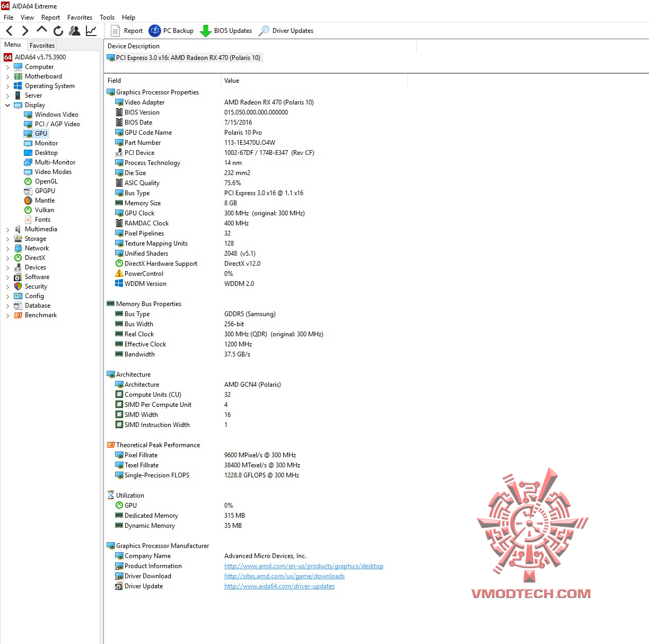
Task: Open the Favorites menu
Action: pyautogui.click(x=80, y=18)
